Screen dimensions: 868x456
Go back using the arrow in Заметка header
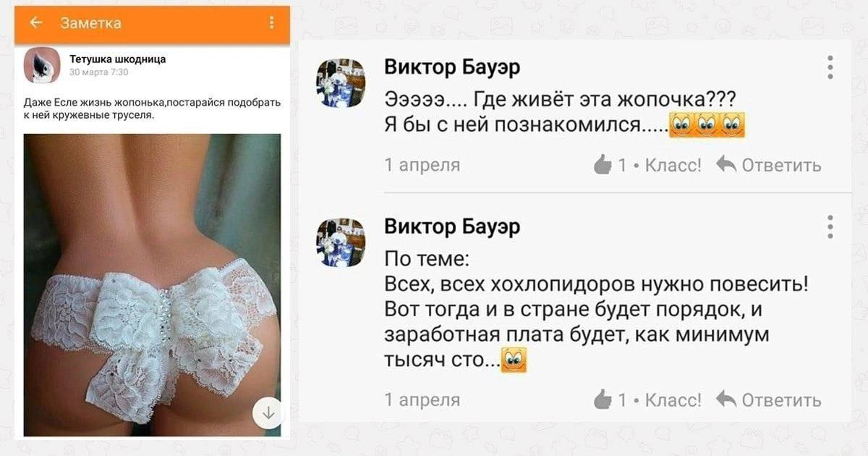(35, 23)
